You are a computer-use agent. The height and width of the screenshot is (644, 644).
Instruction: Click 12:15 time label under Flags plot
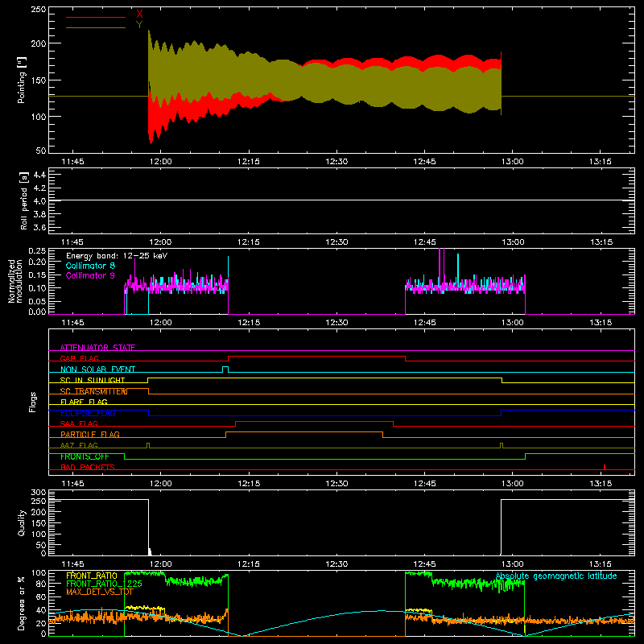(x=249, y=484)
